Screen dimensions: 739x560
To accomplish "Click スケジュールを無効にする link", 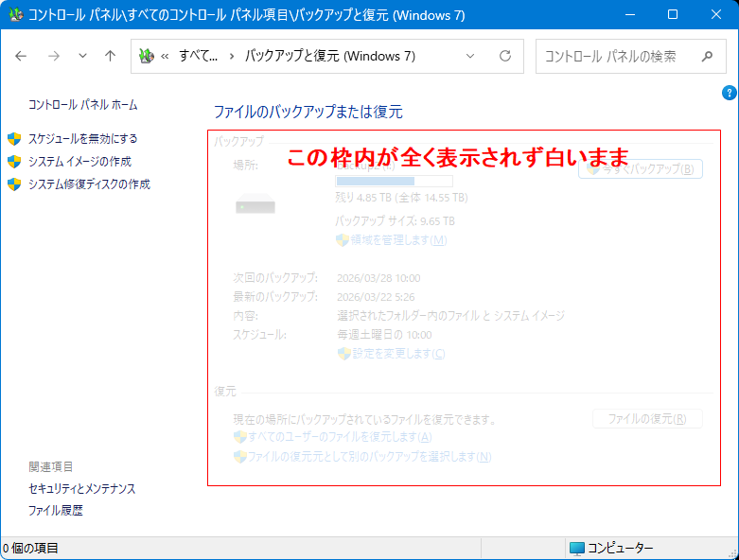I will pos(82,138).
